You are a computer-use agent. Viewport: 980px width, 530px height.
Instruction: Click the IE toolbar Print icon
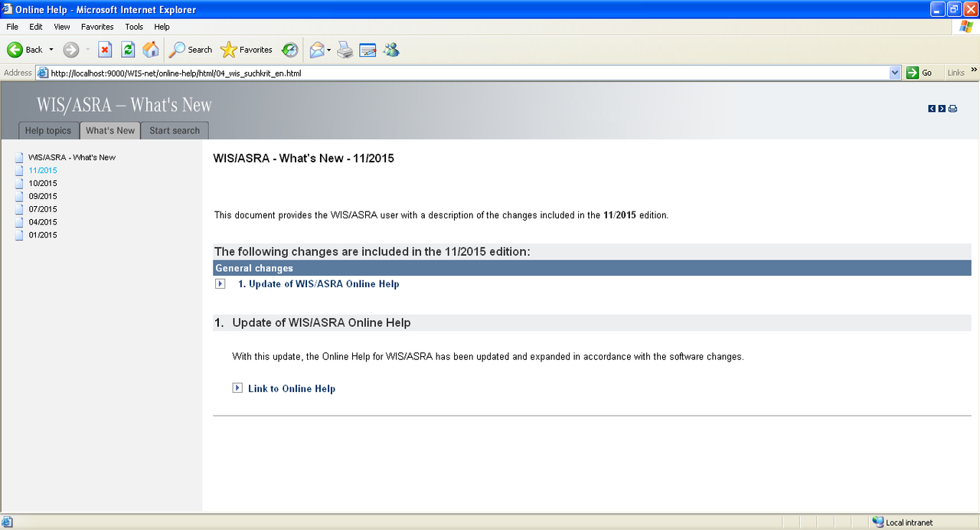tap(345, 50)
